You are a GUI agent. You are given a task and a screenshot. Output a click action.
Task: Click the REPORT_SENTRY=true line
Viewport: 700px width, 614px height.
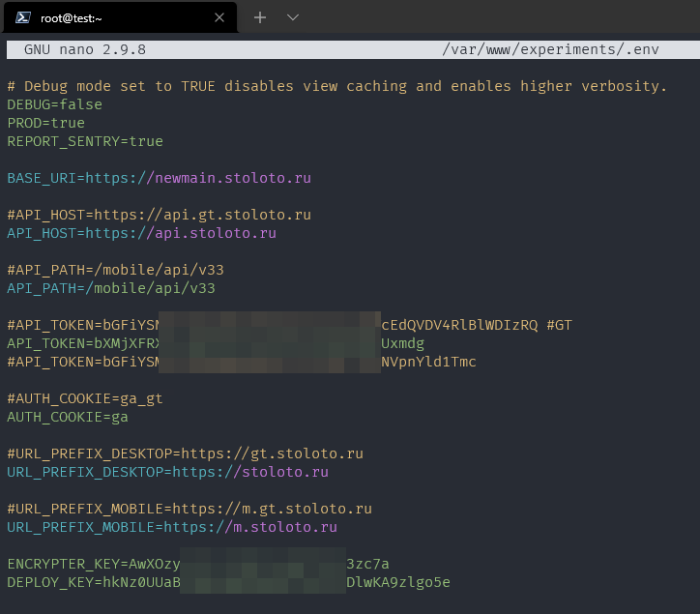tap(85, 141)
